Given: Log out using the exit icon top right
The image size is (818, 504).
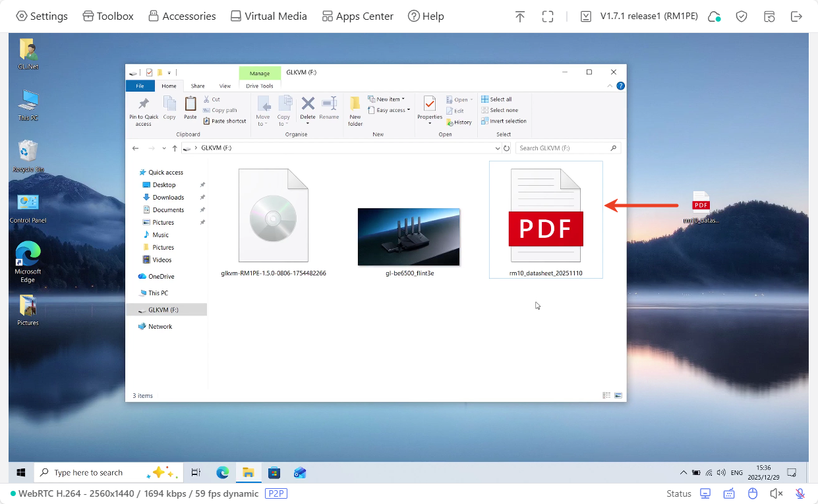Looking at the screenshot, I should [797, 16].
